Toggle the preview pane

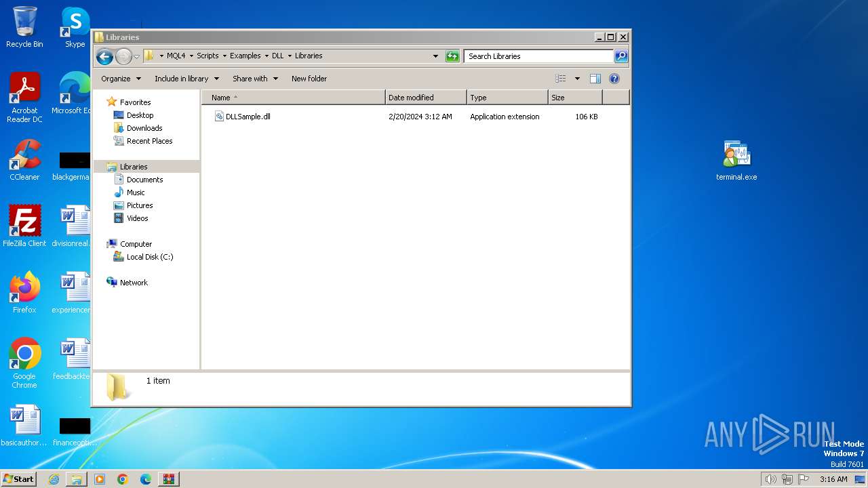pos(595,79)
